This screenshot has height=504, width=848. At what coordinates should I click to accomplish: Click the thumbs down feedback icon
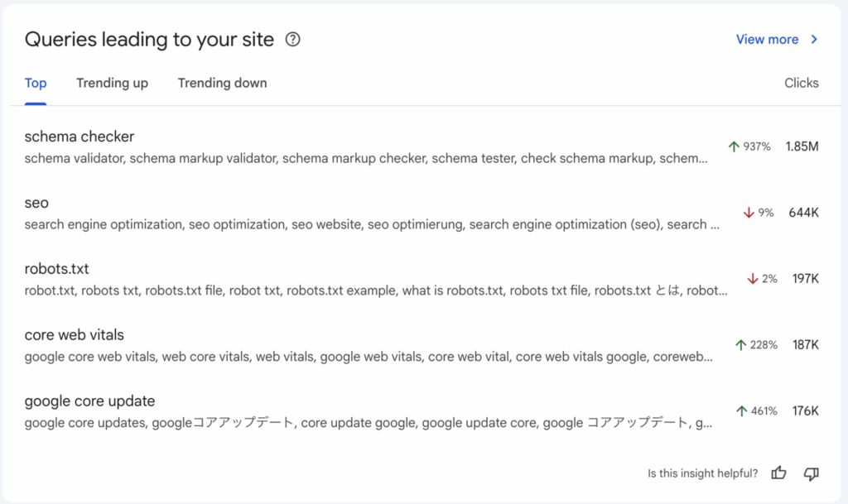pyautogui.click(x=811, y=473)
